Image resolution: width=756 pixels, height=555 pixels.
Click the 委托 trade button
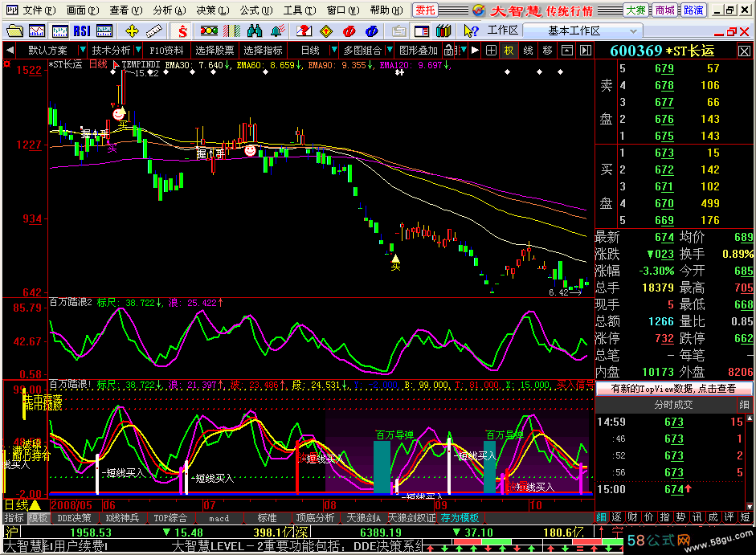coord(425,10)
